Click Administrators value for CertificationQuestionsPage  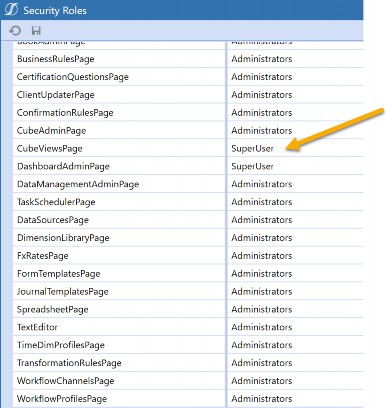coord(262,77)
